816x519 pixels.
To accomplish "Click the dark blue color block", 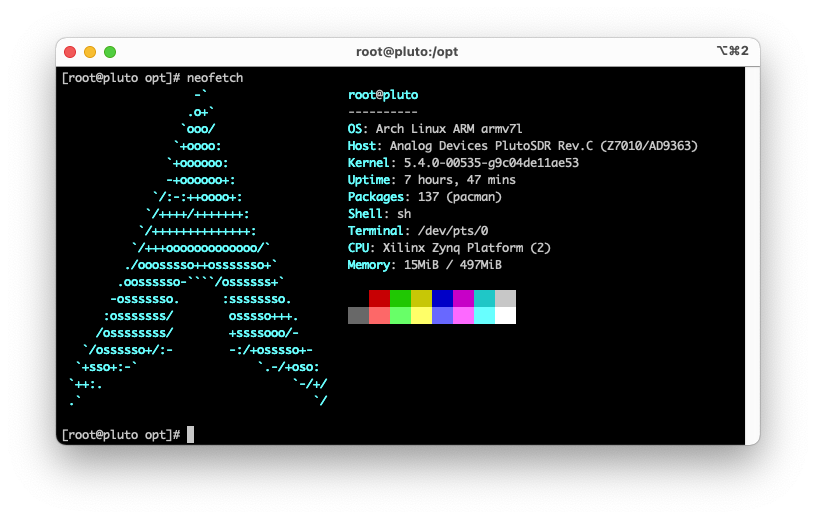I will tap(442, 298).
